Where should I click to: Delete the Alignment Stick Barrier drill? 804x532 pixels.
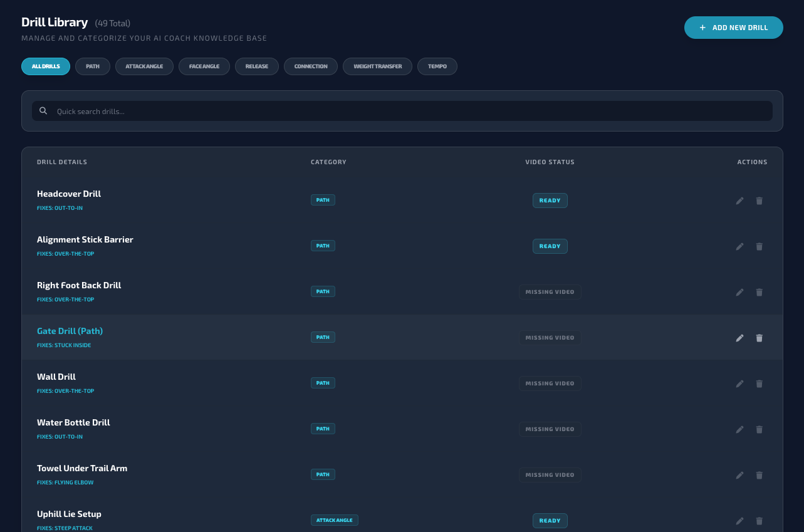click(x=760, y=246)
